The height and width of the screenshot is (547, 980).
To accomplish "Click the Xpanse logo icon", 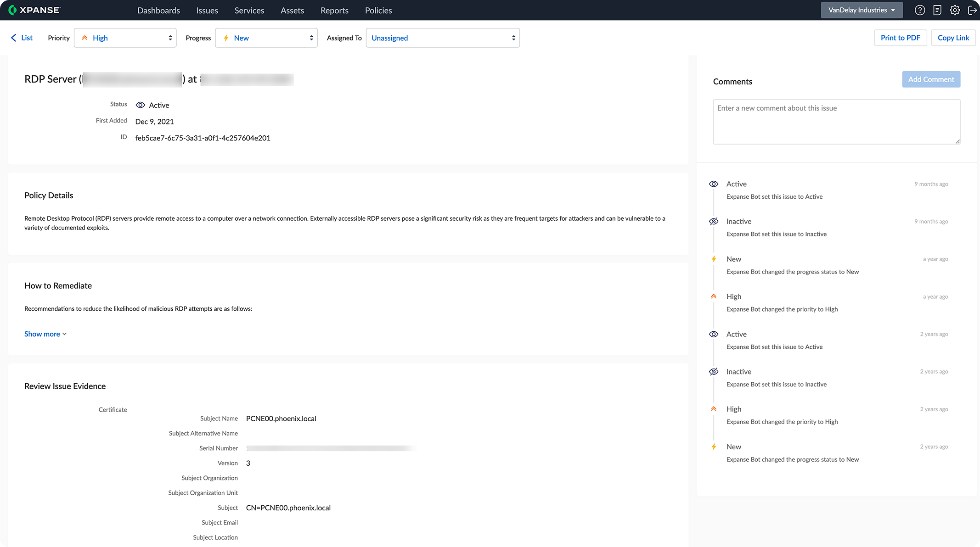I will pyautogui.click(x=12, y=10).
